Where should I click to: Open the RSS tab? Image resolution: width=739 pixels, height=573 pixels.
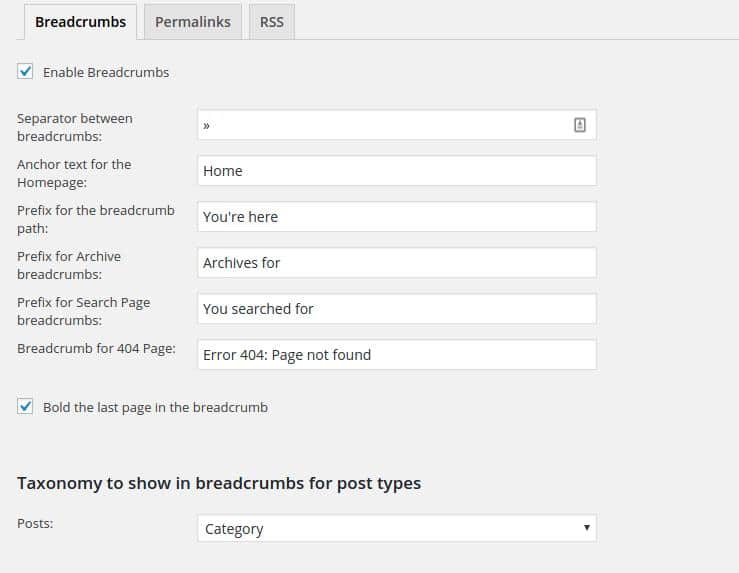coord(271,21)
